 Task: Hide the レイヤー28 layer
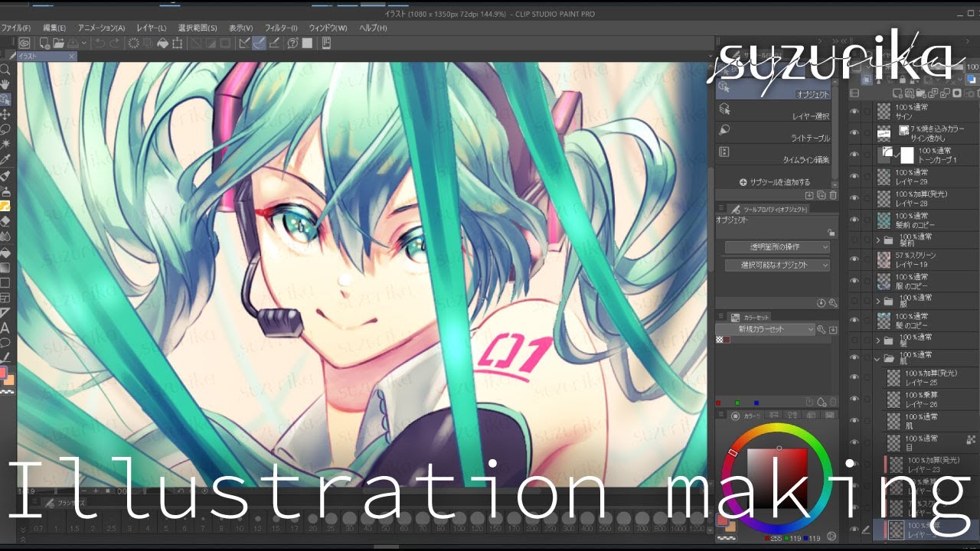[x=854, y=198]
